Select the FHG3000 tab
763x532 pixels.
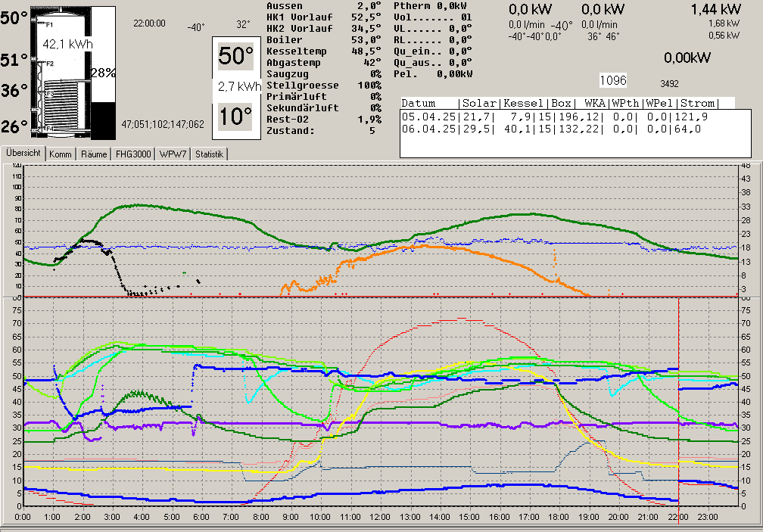click(132, 154)
